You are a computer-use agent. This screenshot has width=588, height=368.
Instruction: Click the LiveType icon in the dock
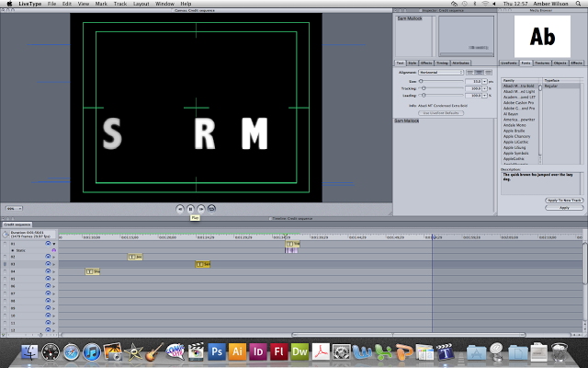tap(445, 352)
